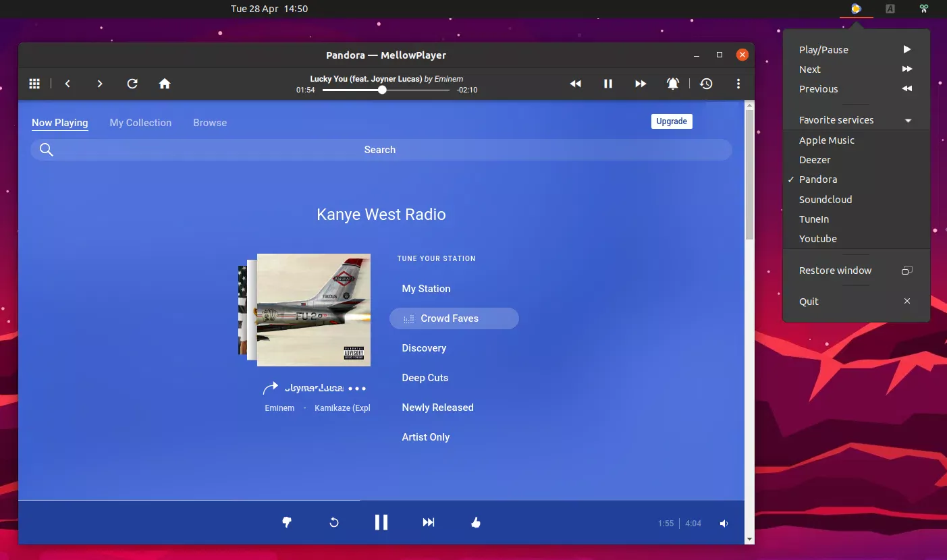
Task: Switch to the My Collection tab
Action: tap(140, 122)
